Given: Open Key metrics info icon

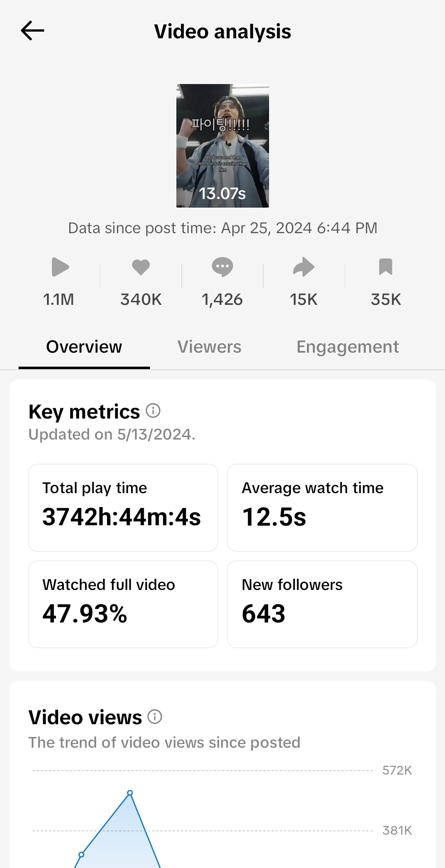Looking at the screenshot, I should (x=153, y=411).
